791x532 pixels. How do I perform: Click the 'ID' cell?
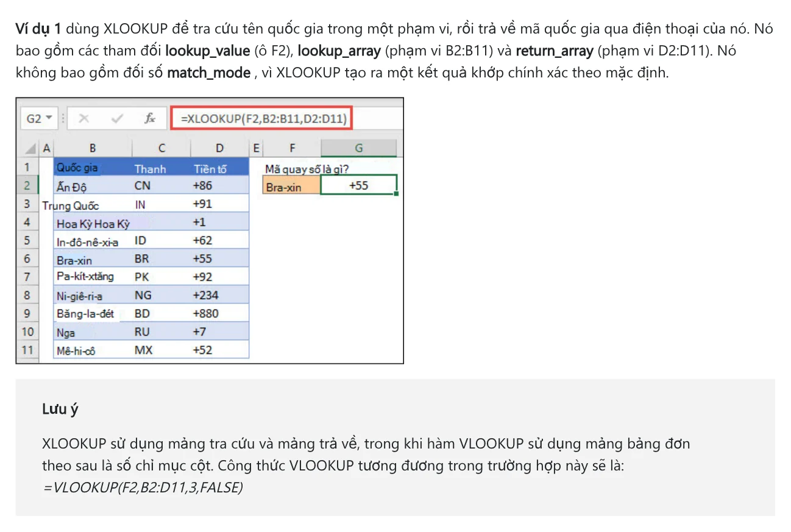coord(161,240)
